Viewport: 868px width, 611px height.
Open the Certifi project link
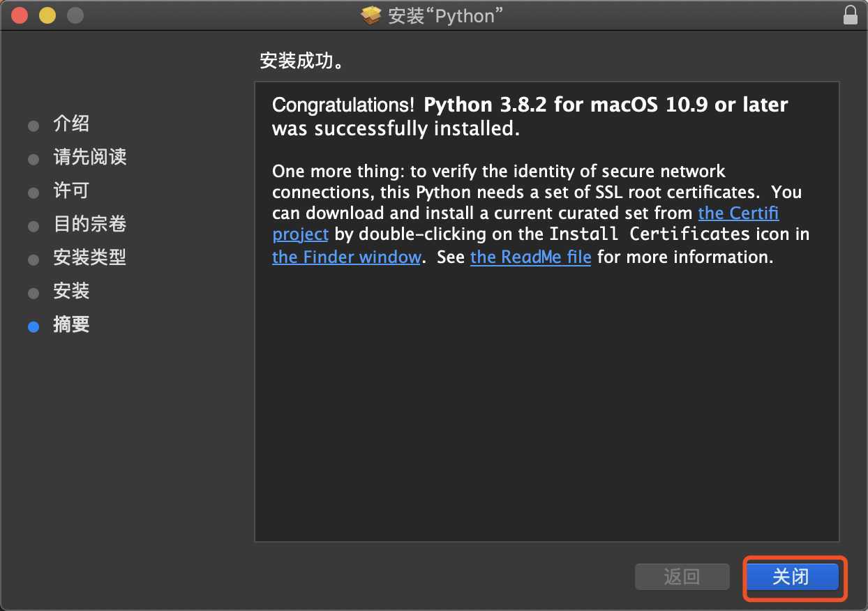point(738,213)
